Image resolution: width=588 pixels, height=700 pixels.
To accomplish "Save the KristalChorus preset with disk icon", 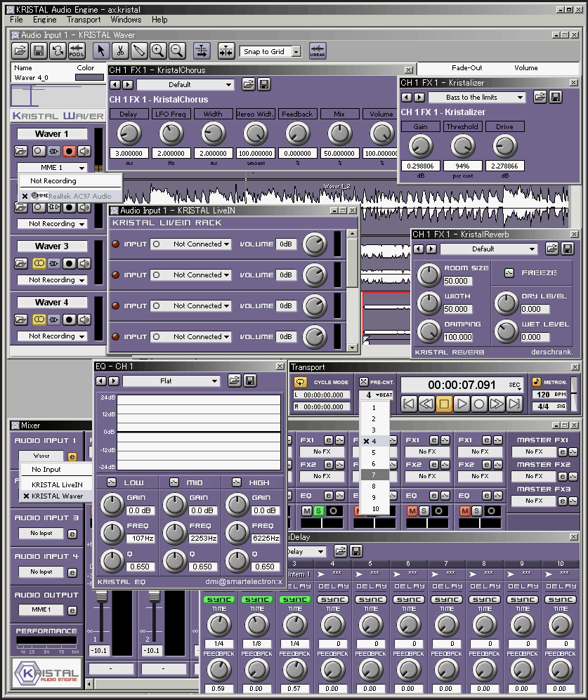I will click(x=264, y=84).
